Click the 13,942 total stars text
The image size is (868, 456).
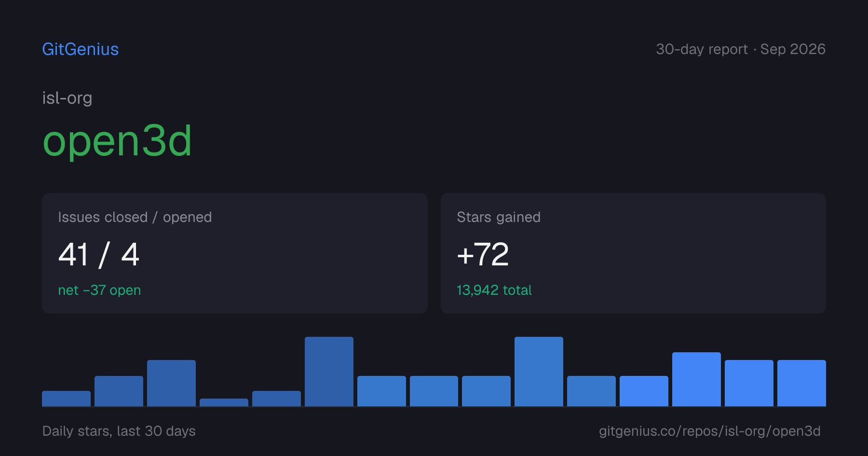click(x=494, y=290)
